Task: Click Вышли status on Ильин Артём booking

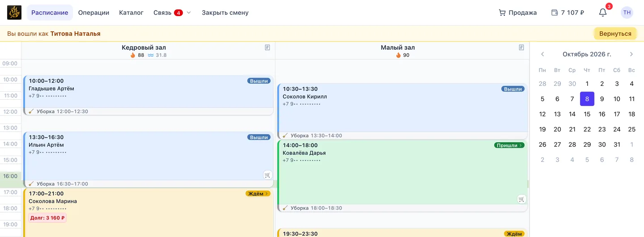Action: click(259, 137)
